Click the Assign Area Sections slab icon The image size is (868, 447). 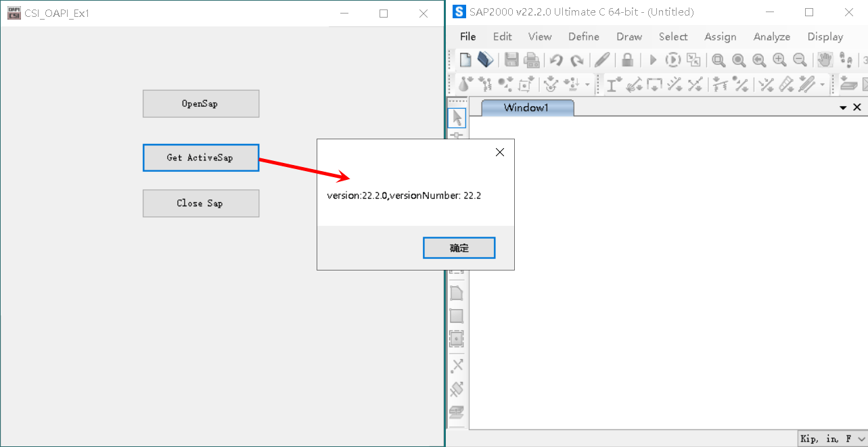tap(849, 85)
